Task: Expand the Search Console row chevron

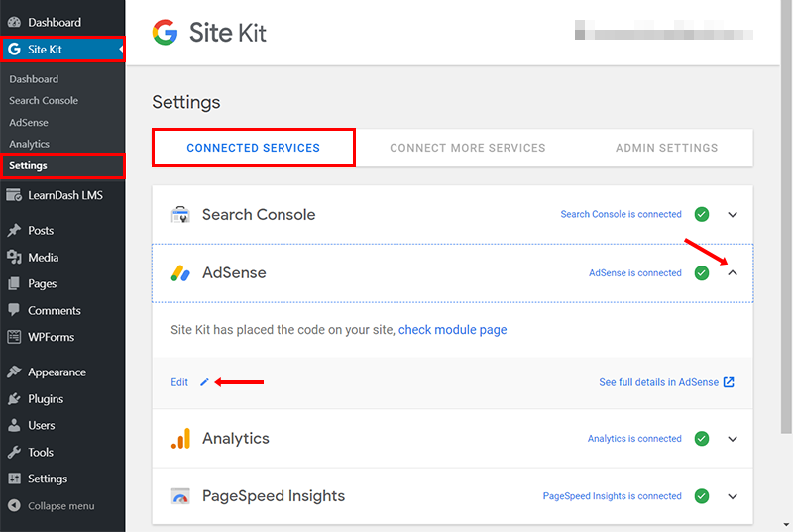Action: (733, 215)
